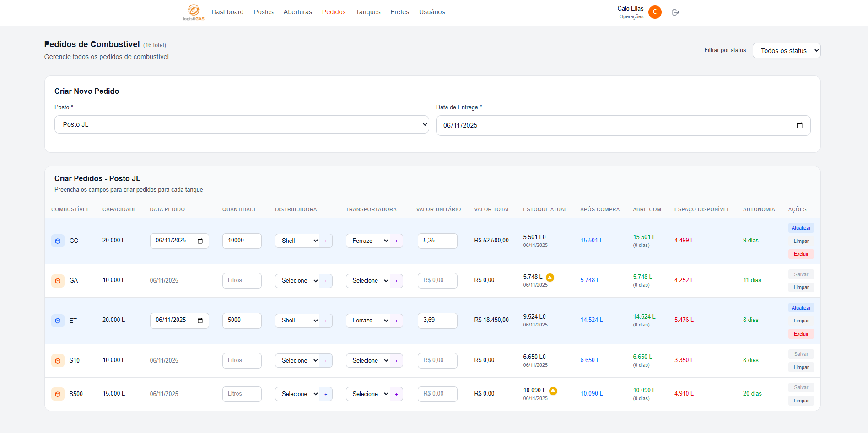Open the GA row Distribuidora dropdown
The height and width of the screenshot is (433, 868).
click(297, 281)
